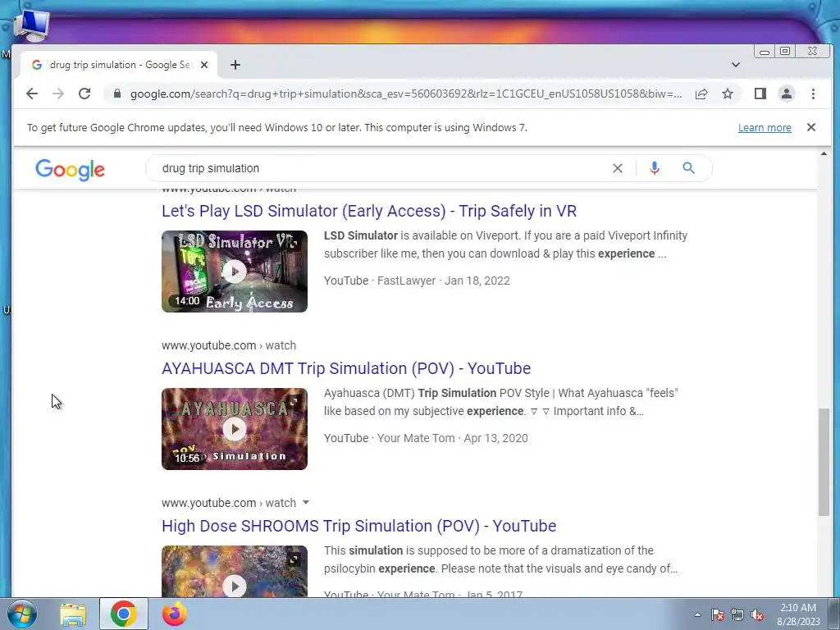Open the Windows Start menu
840x630 pixels.
click(22, 614)
